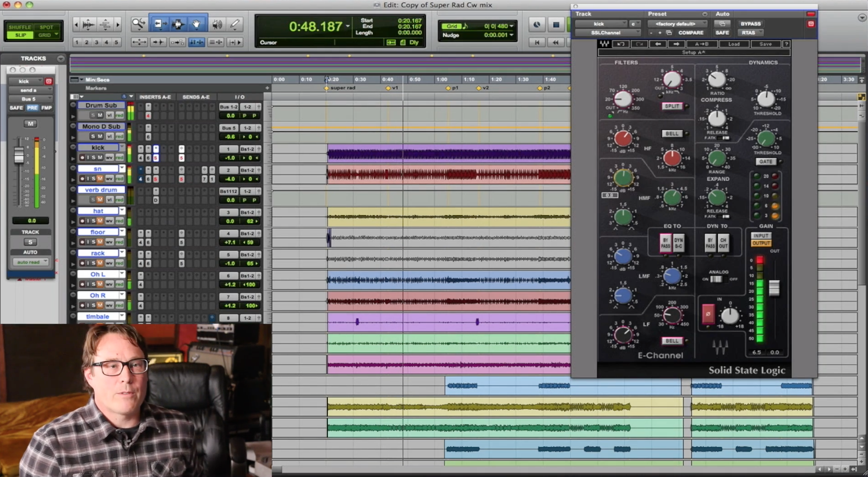This screenshot has height=477, width=868.
Task: Add a marker with plus icon
Action: coord(267,88)
